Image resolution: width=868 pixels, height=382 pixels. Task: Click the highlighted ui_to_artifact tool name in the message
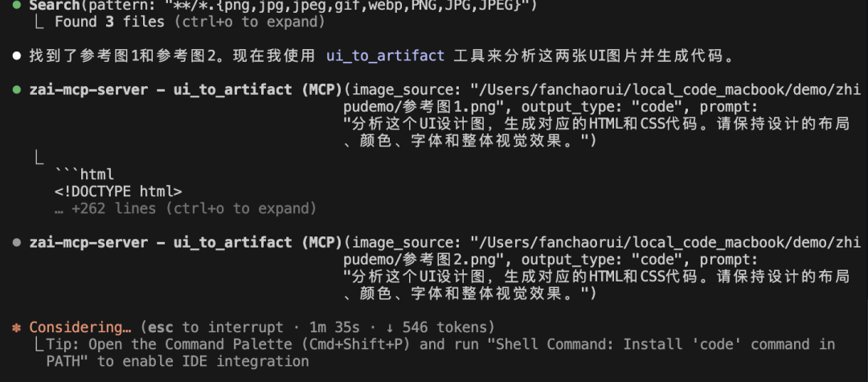[x=386, y=56]
